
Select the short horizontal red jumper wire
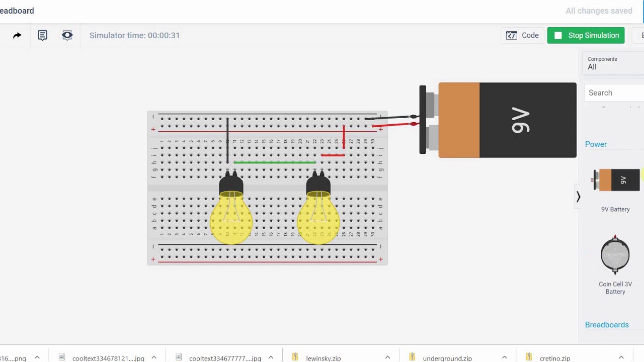coord(333,155)
